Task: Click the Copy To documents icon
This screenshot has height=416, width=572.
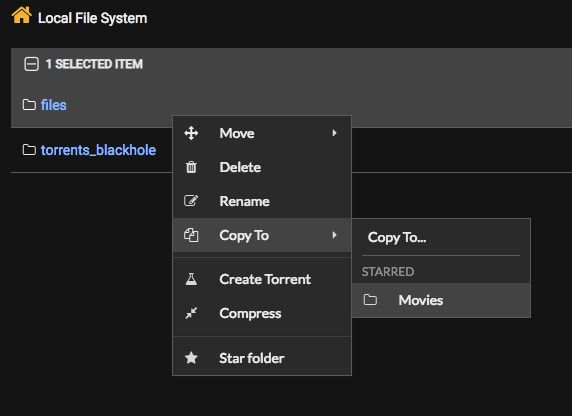Action: (191, 235)
